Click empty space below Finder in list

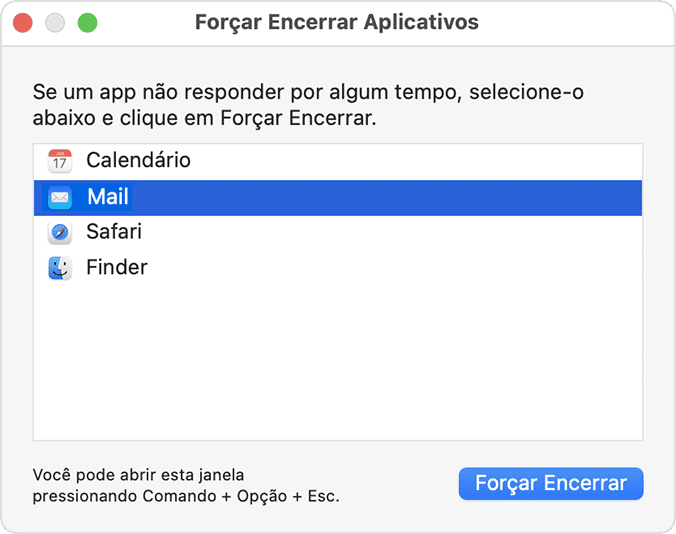point(338,362)
